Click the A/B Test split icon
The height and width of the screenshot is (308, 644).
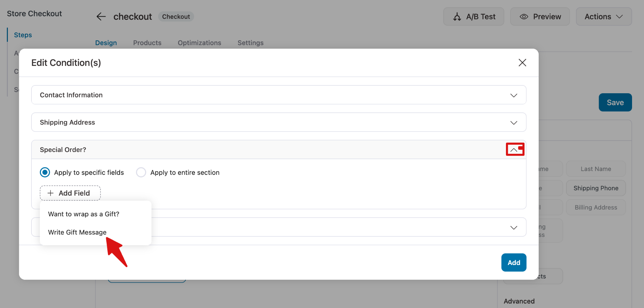pyautogui.click(x=457, y=17)
